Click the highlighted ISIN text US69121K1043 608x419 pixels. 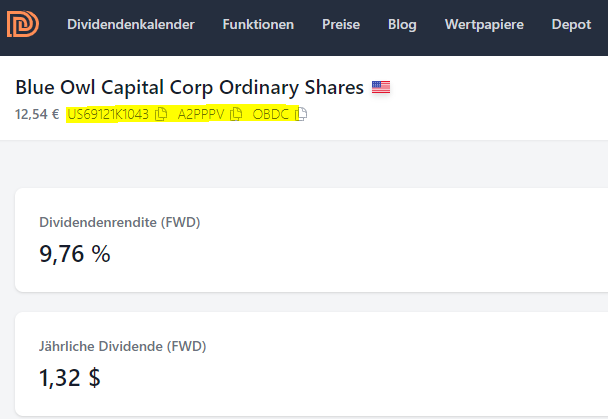point(108,114)
